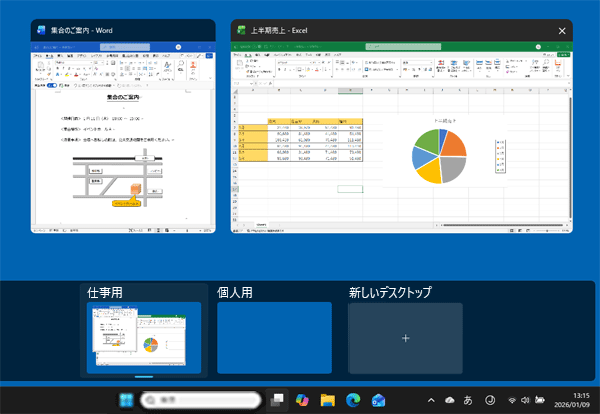Open the volume speaker tray icon
The image size is (600, 414).
click(525, 400)
